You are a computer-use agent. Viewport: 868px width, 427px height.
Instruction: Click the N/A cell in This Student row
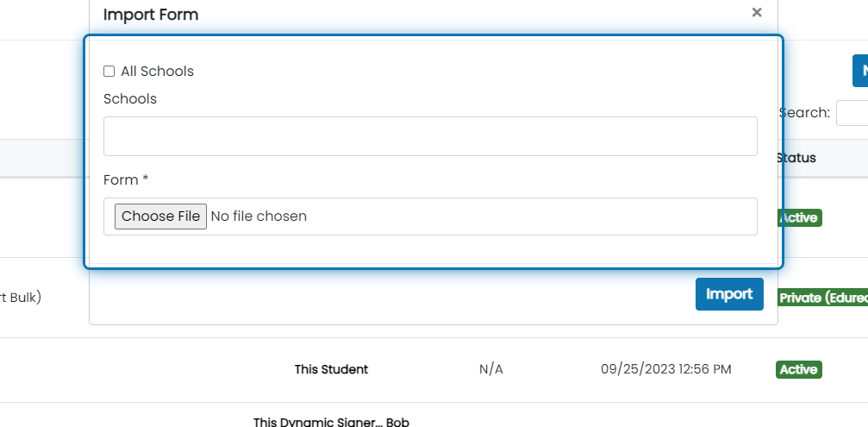(491, 369)
